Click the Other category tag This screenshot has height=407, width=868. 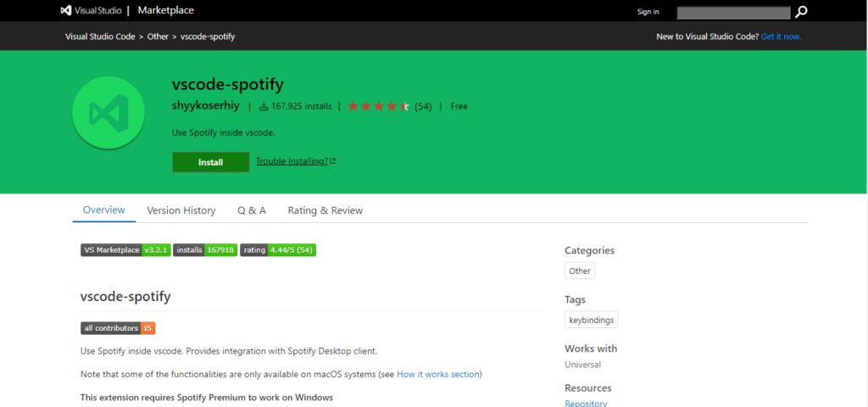pyautogui.click(x=580, y=270)
